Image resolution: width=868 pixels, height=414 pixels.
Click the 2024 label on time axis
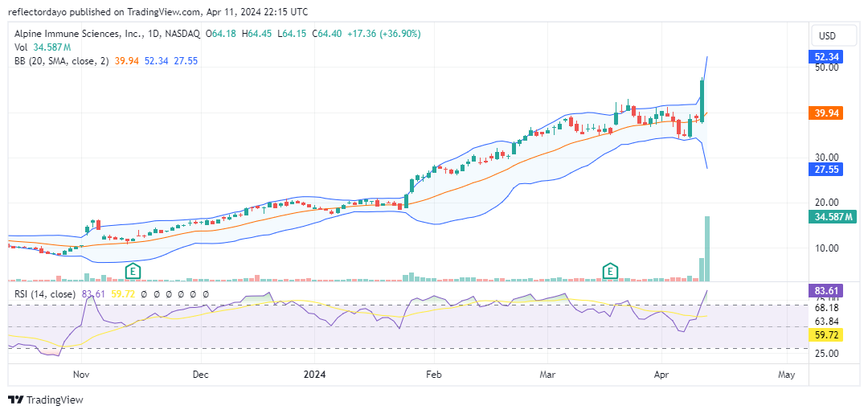(x=315, y=375)
